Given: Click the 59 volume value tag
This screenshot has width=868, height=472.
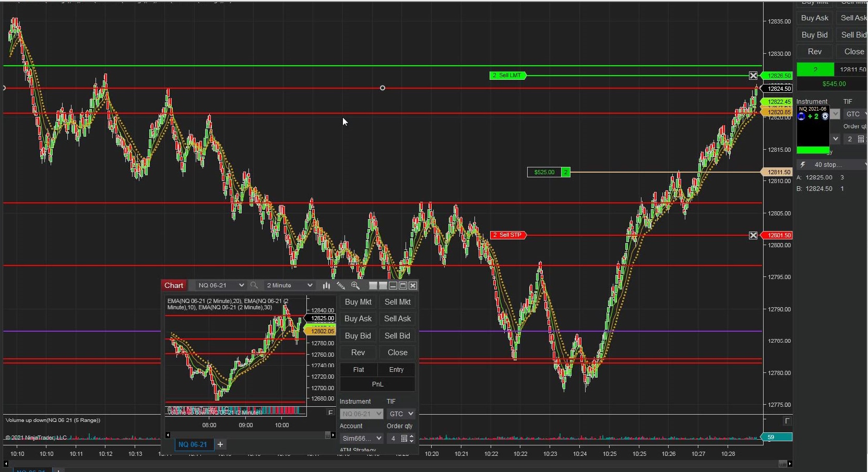Looking at the screenshot, I should click(777, 437).
